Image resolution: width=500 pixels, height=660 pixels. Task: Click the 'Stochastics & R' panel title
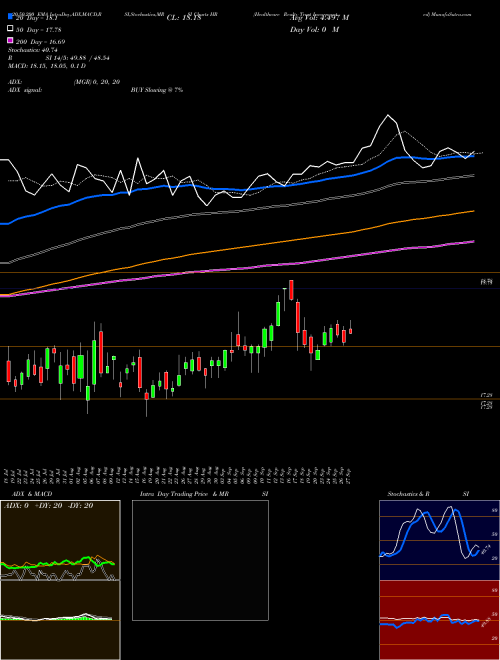[x=408, y=494]
